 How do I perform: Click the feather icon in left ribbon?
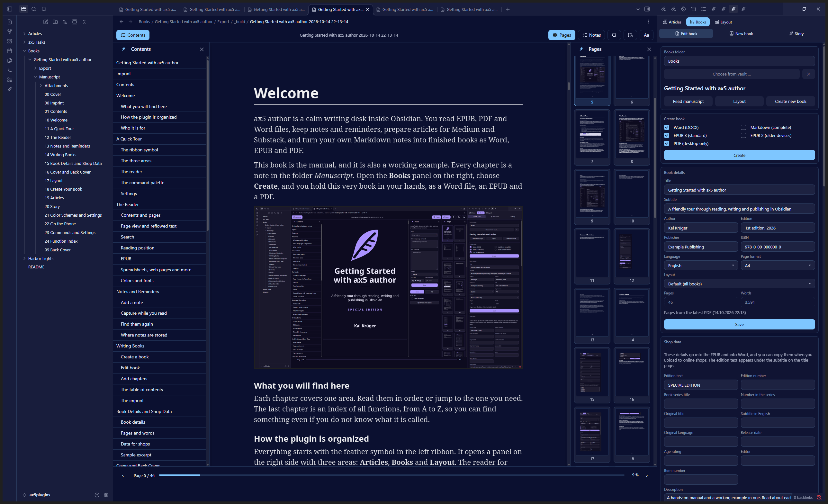click(x=10, y=89)
